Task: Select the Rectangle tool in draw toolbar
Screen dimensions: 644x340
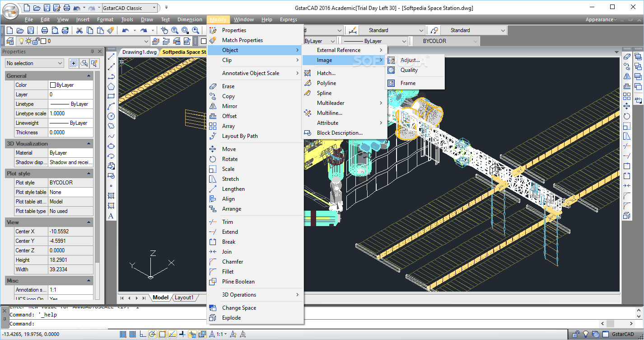Action: point(111,96)
